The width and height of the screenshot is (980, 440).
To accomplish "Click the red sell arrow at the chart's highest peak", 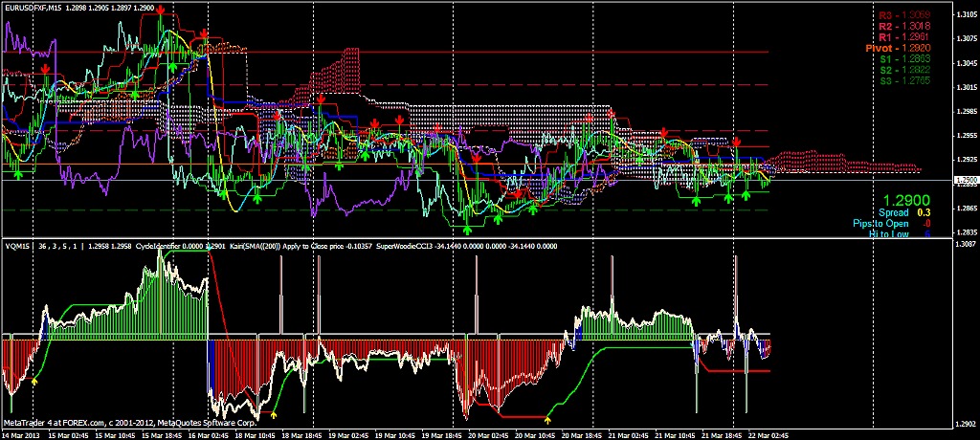I will click(x=161, y=9).
